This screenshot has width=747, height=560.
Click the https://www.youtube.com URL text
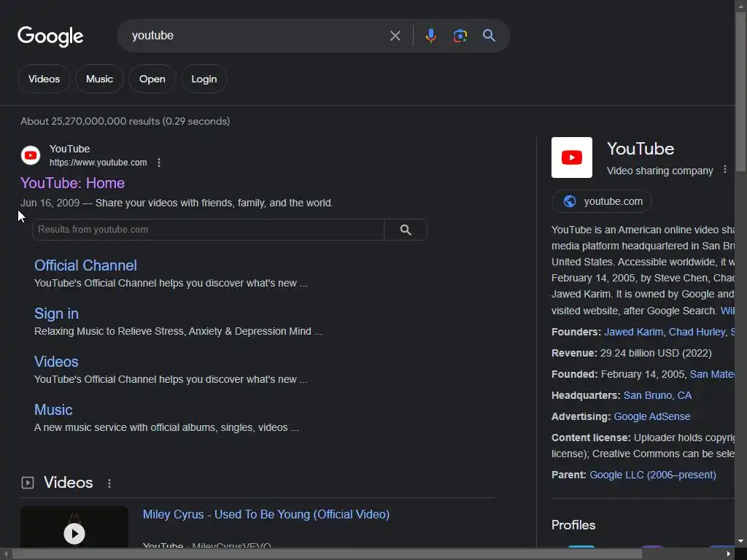click(x=98, y=163)
